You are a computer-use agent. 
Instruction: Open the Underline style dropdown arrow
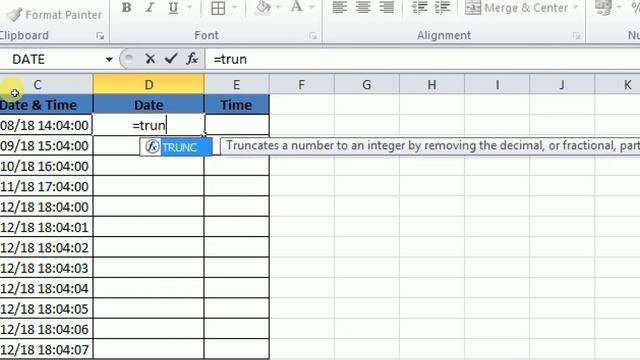pos(189,7)
